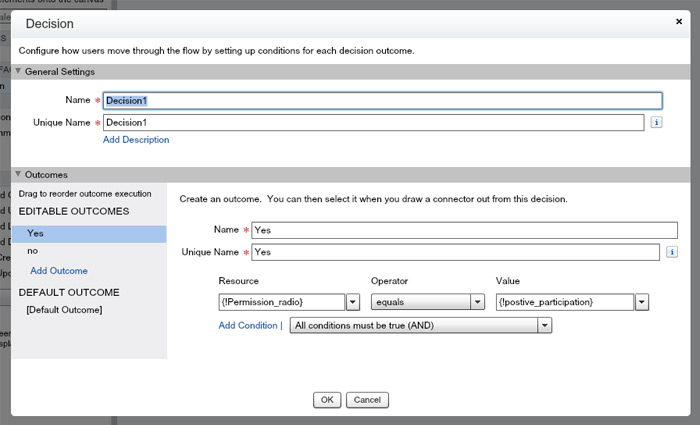Click the info icon beside outcome Unique Name
Viewport: 700px width, 425px height.
(671, 252)
